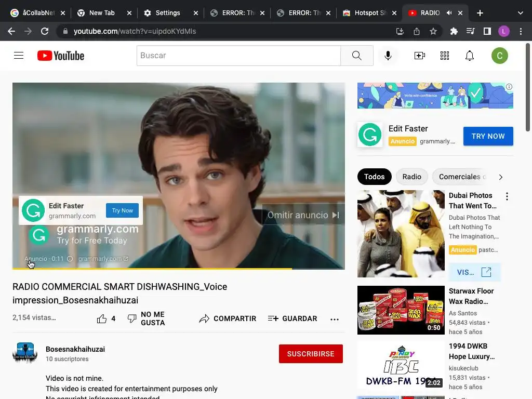Start voice search with microphone icon
Screen dimensions: 532x399
pos(388,55)
